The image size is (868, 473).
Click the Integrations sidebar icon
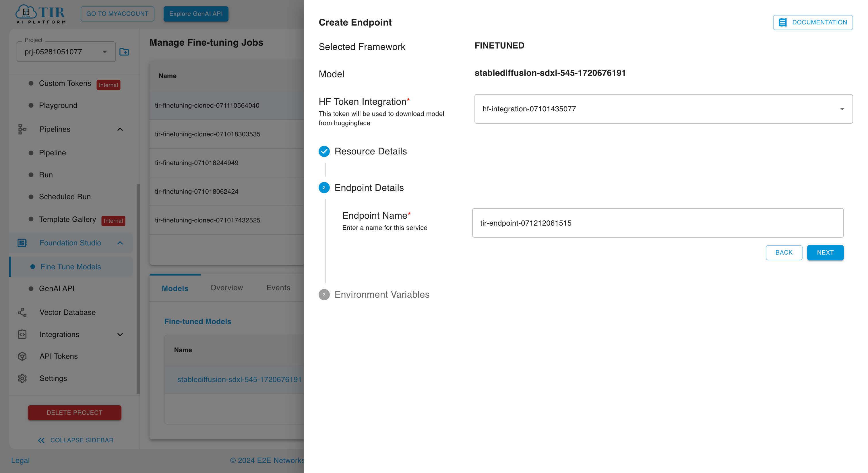22,334
